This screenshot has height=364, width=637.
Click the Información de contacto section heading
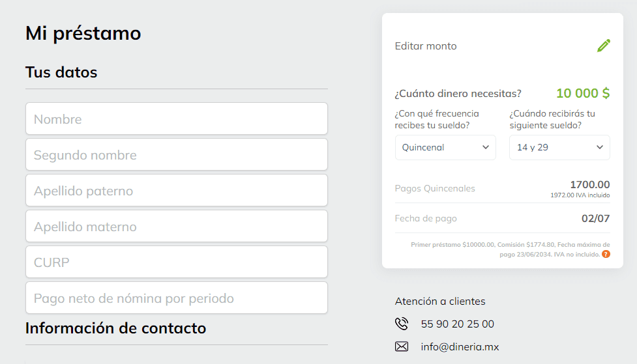[115, 328]
